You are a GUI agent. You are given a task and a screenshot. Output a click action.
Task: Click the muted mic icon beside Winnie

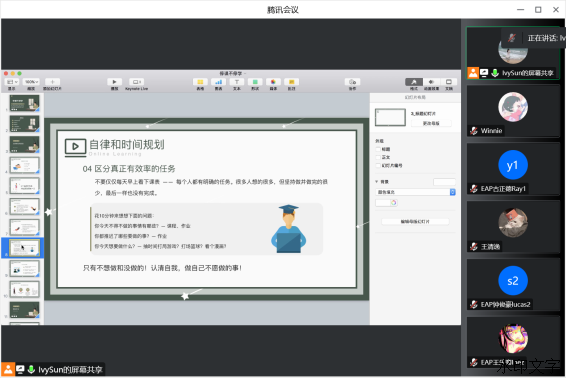point(474,131)
